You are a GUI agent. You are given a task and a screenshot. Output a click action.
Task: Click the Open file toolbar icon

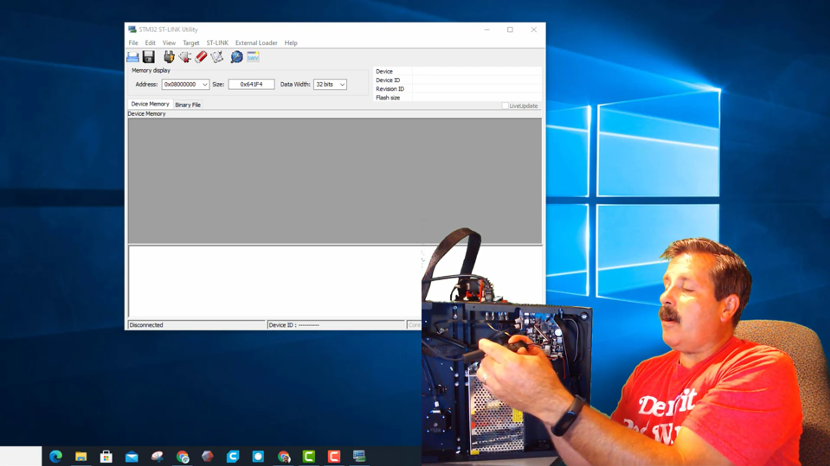133,57
